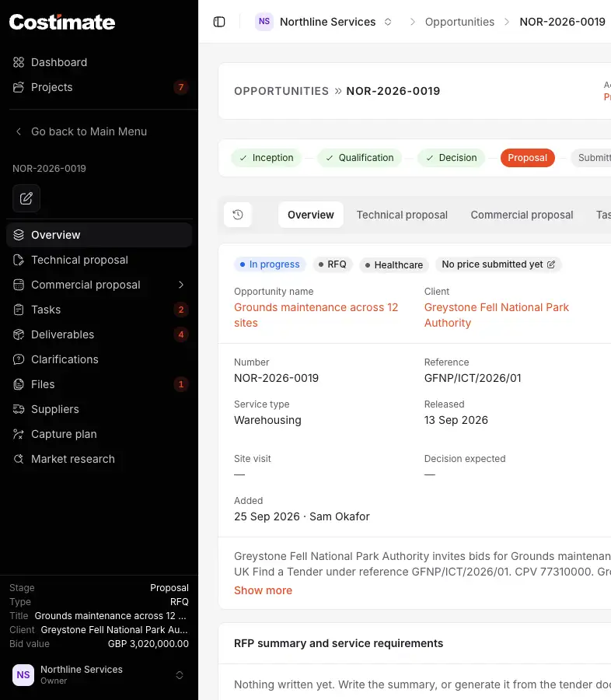Click the Bid value GBP 3,020,000.00
Screen dimensions: 611x700
coord(148,644)
